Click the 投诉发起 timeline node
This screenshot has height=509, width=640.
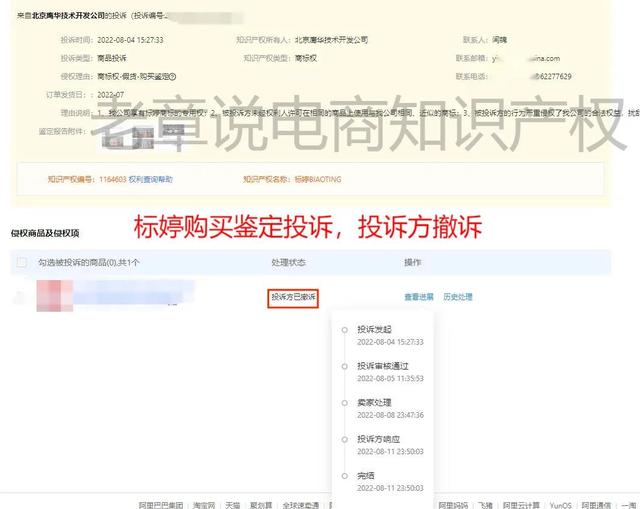[345, 330]
